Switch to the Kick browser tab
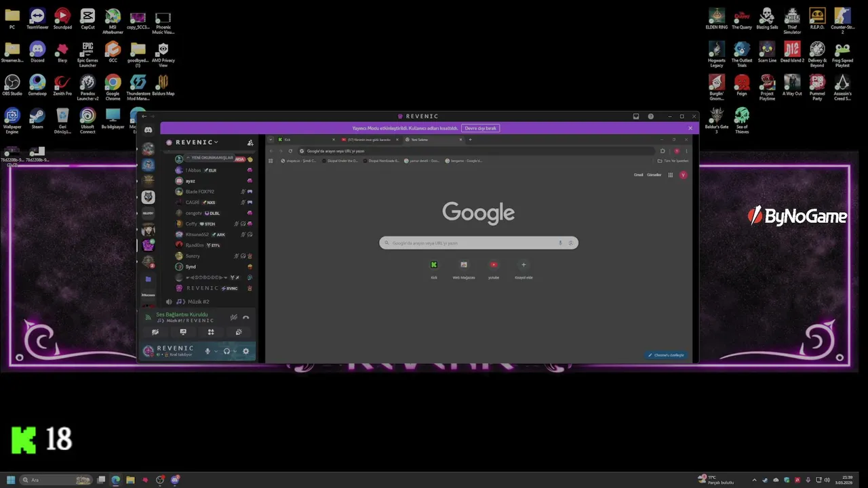The height and width of the screenshot is (488, 868). (x=305, y=140)
